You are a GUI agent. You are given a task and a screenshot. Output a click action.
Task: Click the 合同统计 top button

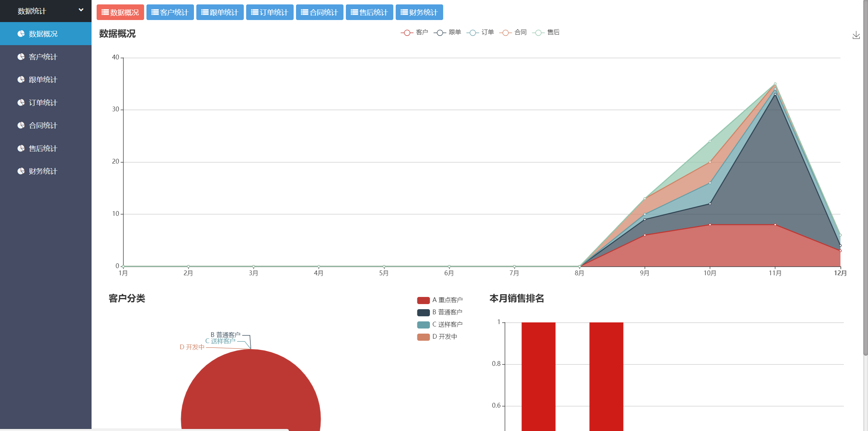[320, 12]
